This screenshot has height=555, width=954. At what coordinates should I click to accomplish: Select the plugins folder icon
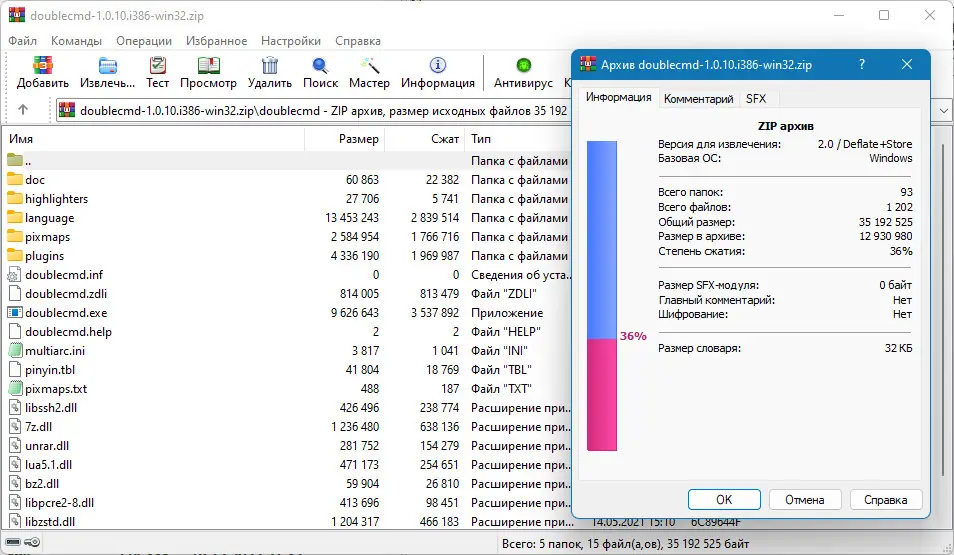(x=15, y=255)
